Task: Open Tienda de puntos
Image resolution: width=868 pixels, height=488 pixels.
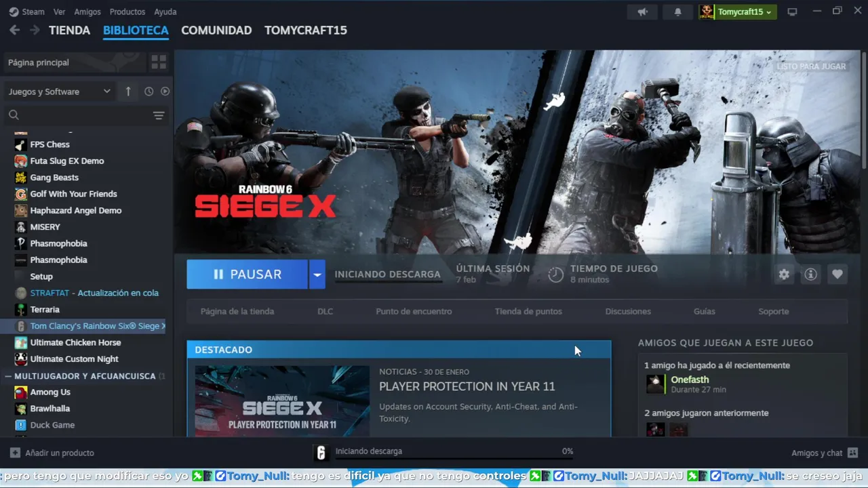Action: click(528, 311)
